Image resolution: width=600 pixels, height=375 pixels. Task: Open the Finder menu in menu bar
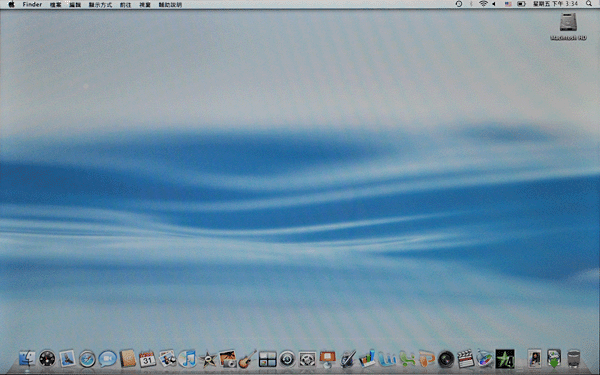(x=32, y=4)
